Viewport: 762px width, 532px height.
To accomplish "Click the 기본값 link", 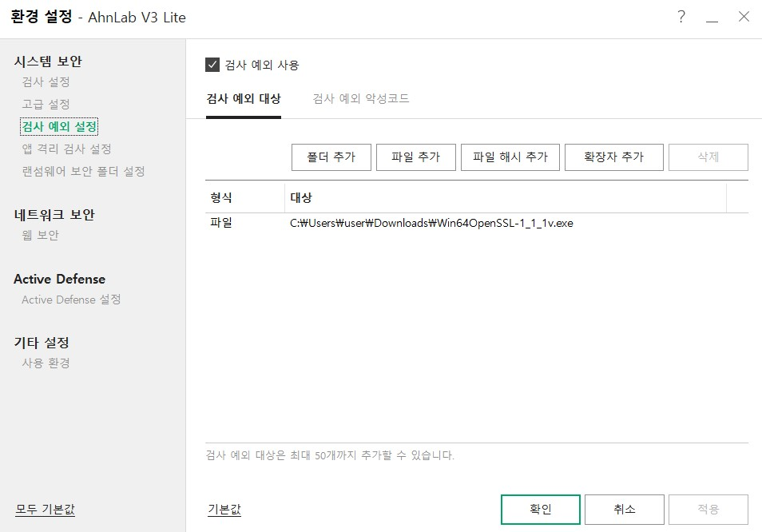I will [224, 509].
